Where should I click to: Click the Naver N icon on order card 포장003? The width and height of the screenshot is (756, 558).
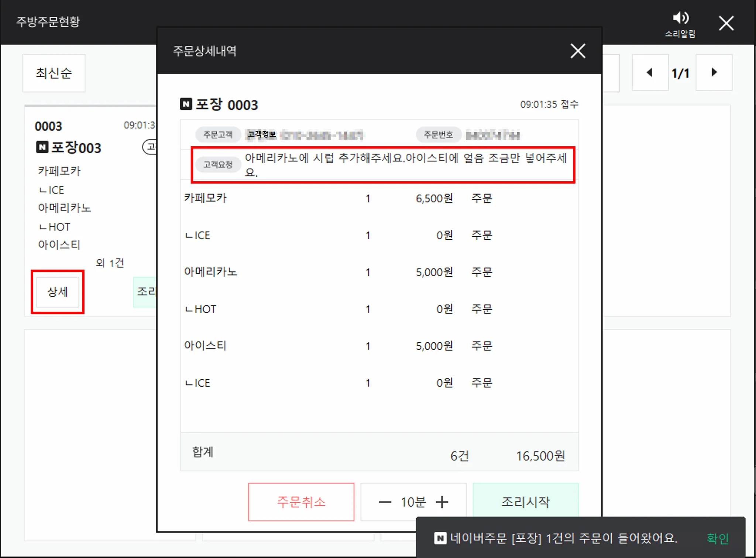click(x=42, y=147)
